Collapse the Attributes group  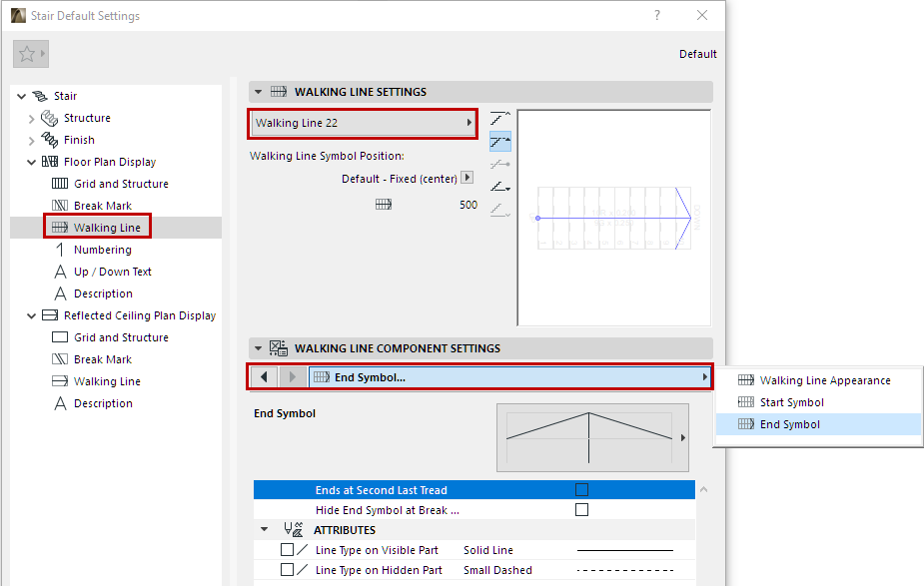click(264, 529)
